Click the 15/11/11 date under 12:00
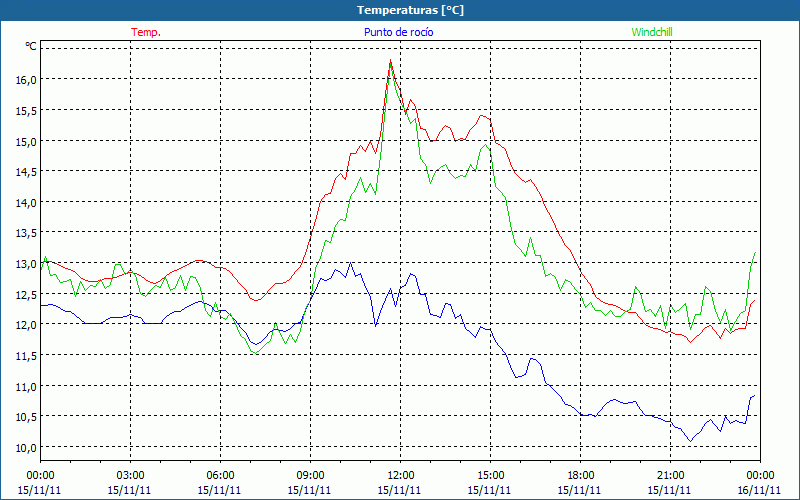The image size is (800, 500). coord(399,490)
